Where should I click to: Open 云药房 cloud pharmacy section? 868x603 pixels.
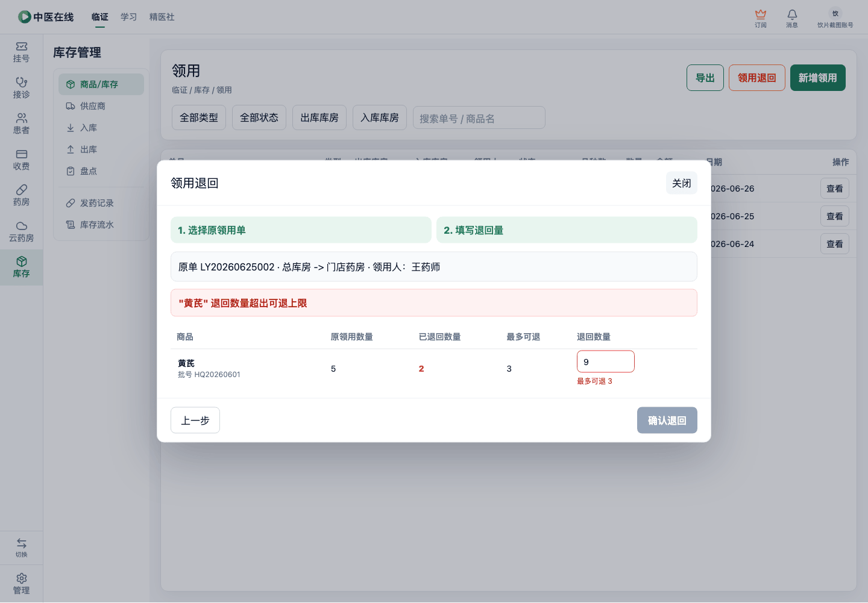[22, 231]
